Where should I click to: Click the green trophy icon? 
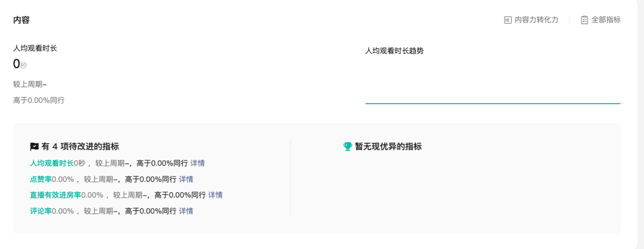(x=347, y=147)
